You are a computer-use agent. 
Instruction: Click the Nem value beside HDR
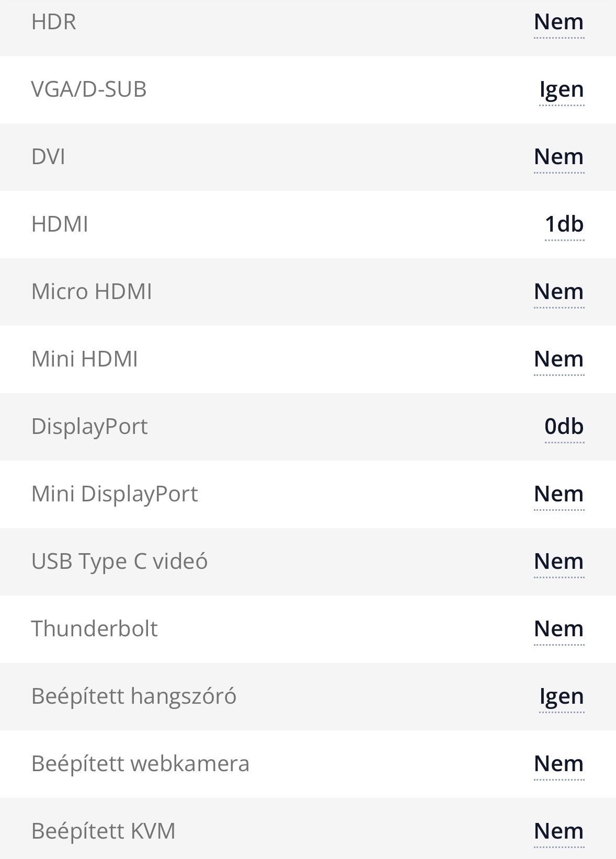pos(558,22)
